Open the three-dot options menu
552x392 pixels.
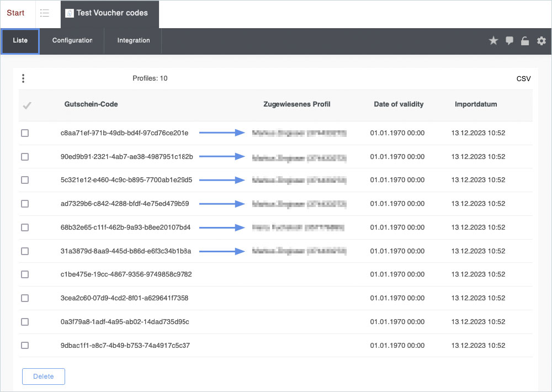click(x=23, y=78)
